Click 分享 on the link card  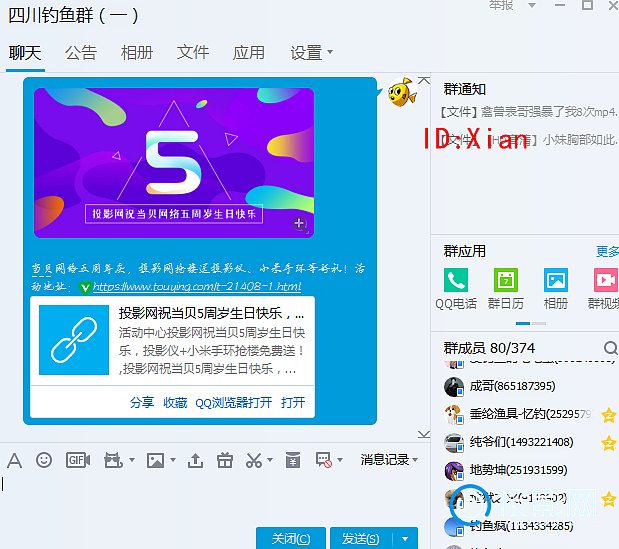142,403
